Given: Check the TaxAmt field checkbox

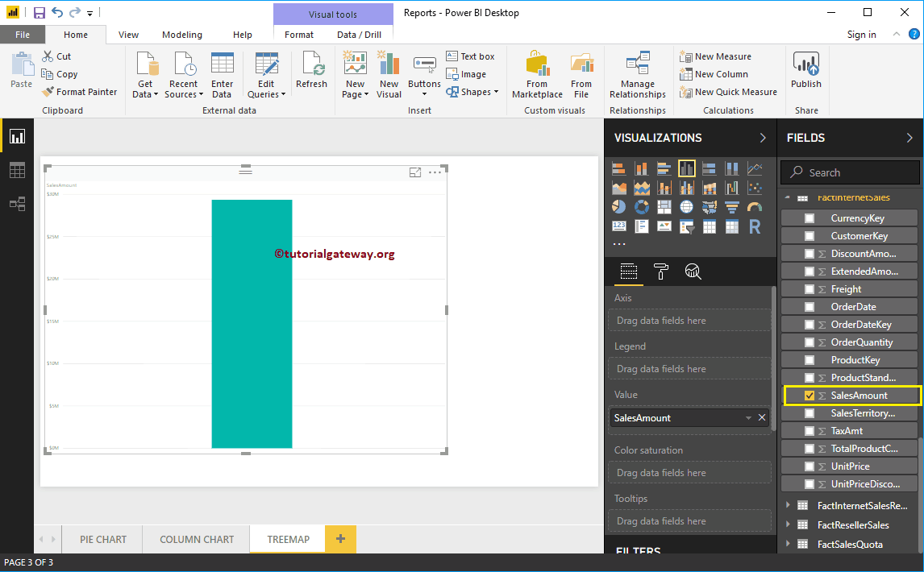Looking at the screenshot, I should 810,431.
